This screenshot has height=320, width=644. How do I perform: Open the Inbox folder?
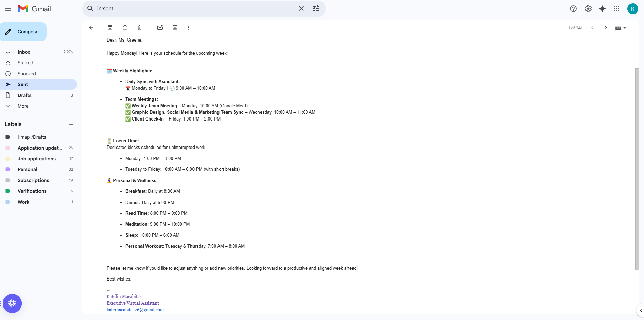(x=38, y=52)
